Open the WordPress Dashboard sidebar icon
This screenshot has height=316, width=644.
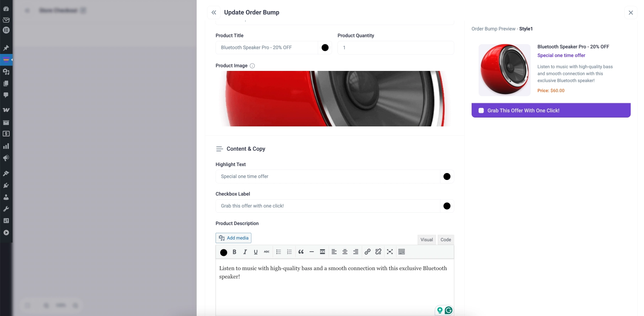tap(6, 8)
